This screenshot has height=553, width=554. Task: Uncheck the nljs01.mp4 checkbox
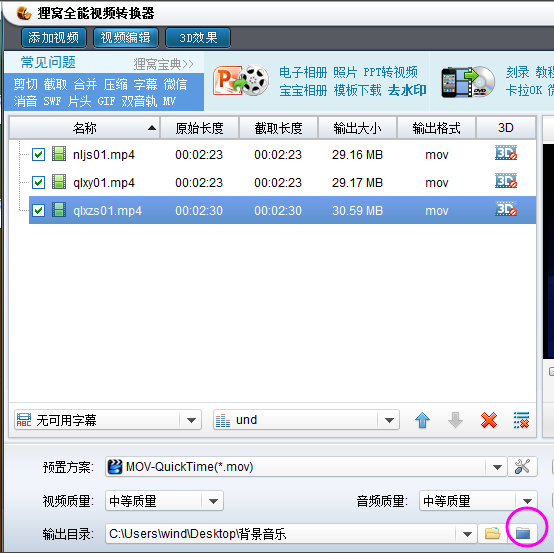[38, 154]
